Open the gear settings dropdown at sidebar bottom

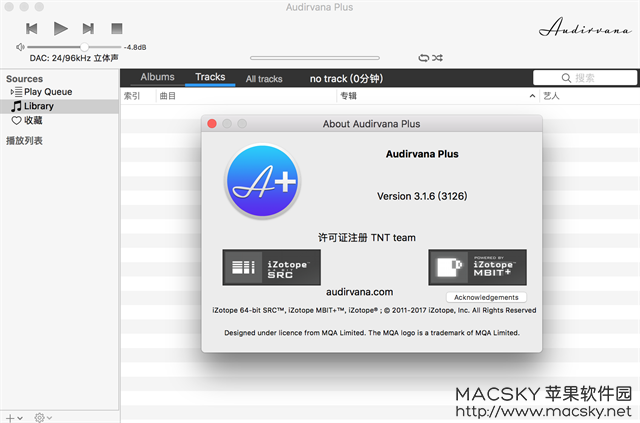(x=43, y=418)
